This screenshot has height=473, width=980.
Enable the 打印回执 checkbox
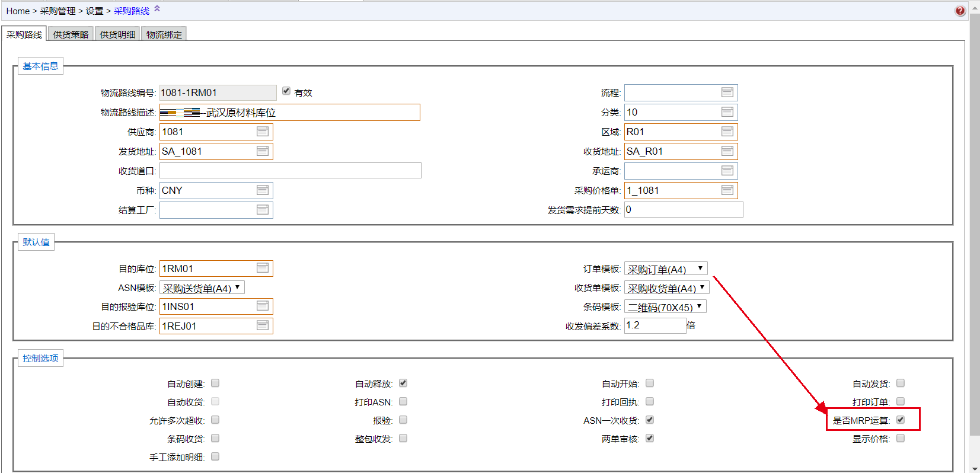coord(650,401)
